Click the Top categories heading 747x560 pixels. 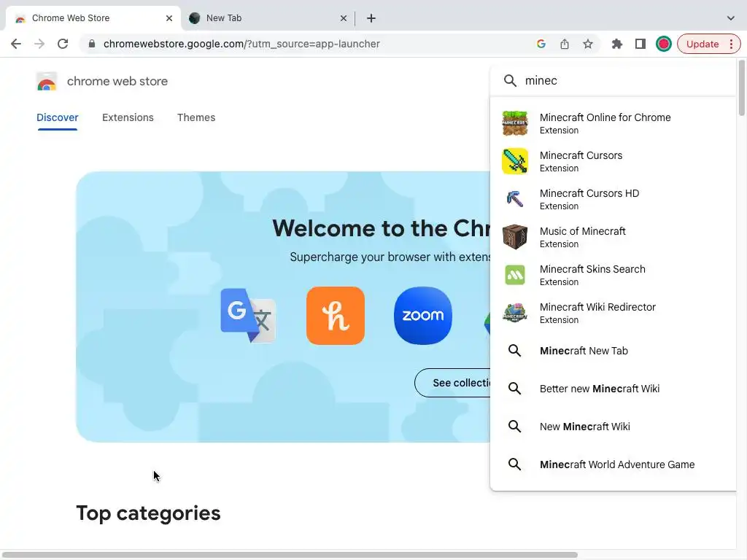[x=148, y=513]
